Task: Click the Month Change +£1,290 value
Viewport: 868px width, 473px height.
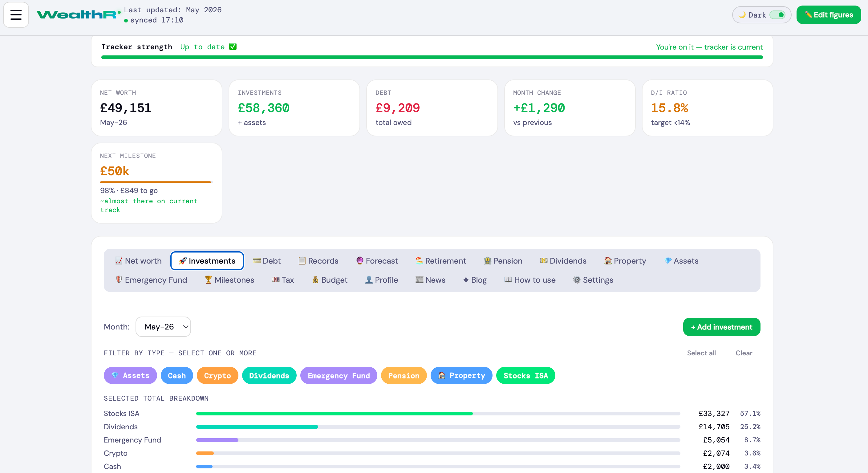Action: [x=539, y=108]
